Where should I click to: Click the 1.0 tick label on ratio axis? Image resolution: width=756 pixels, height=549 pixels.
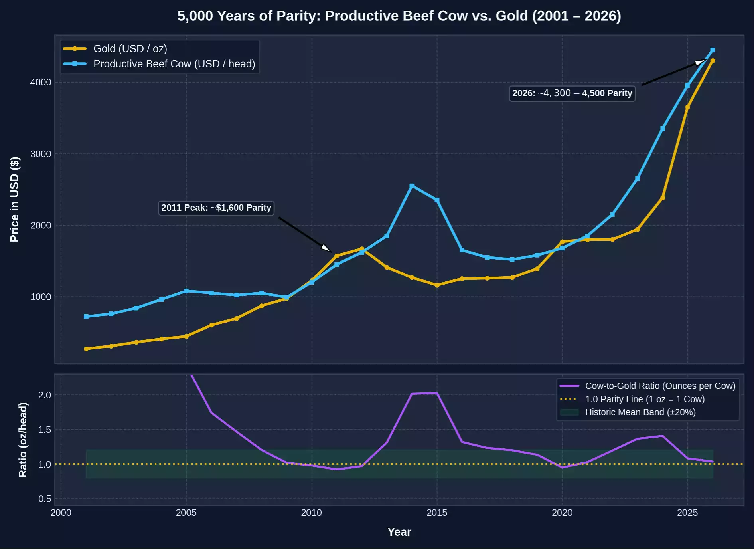[45, 464]
